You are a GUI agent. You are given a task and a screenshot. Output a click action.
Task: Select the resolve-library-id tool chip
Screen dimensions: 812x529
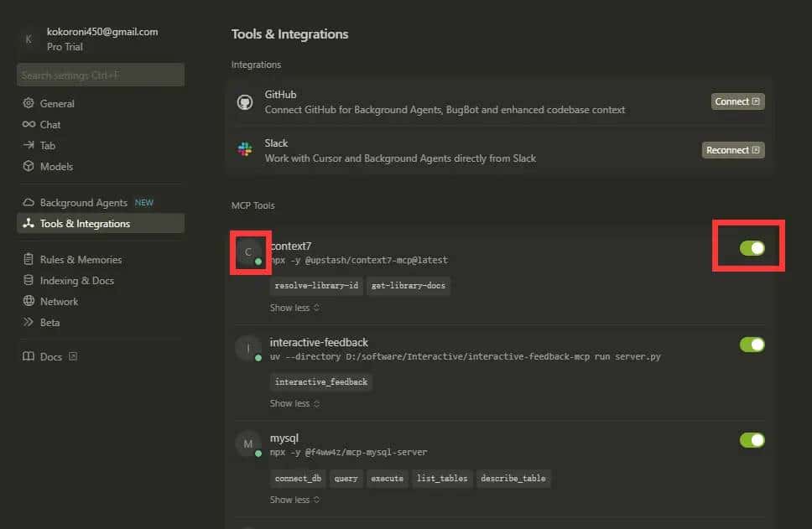[316, 286]
